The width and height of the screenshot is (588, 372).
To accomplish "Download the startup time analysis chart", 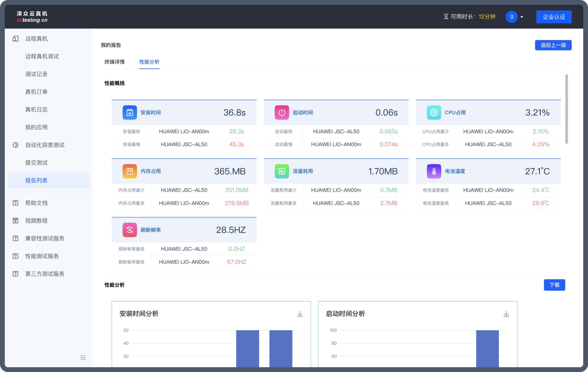I will 506,314.
